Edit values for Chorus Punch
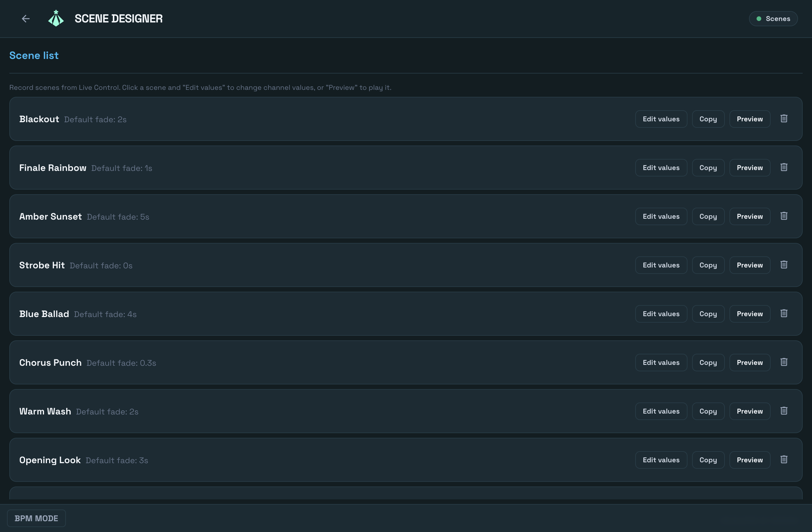Viewport: 812px width, 532px height. click(661, 363)
